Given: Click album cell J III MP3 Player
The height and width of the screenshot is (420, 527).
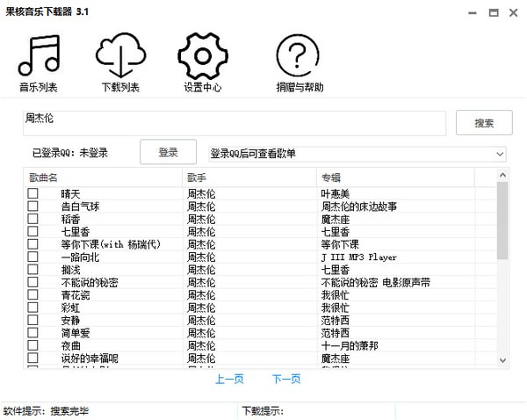Looking at the screenshot, I should 359,257.
